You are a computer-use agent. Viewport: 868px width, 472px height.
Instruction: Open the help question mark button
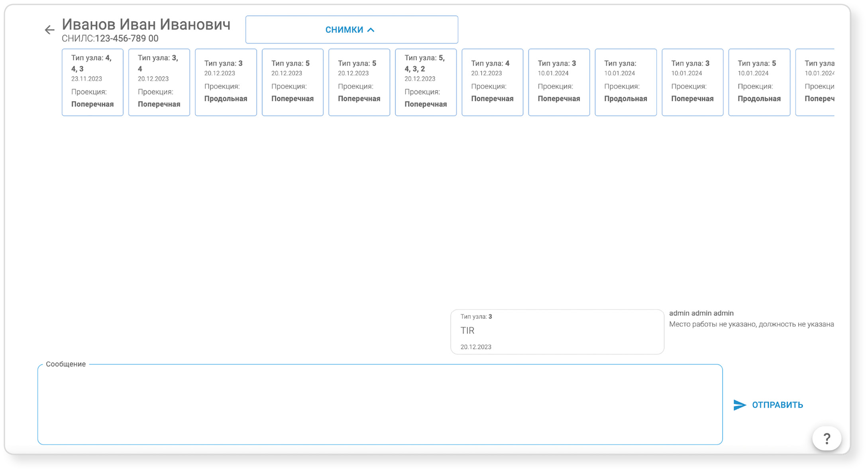[827, 439]
